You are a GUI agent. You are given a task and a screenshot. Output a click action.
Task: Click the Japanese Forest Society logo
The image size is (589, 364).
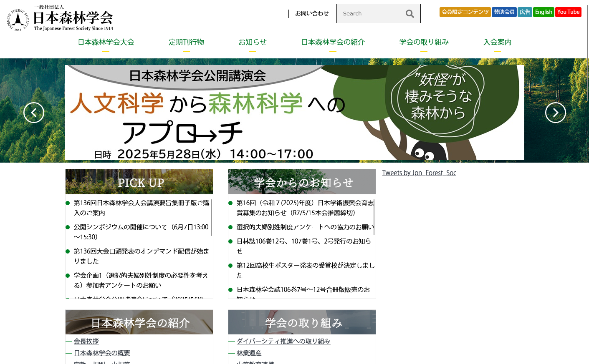pos(61,19)
